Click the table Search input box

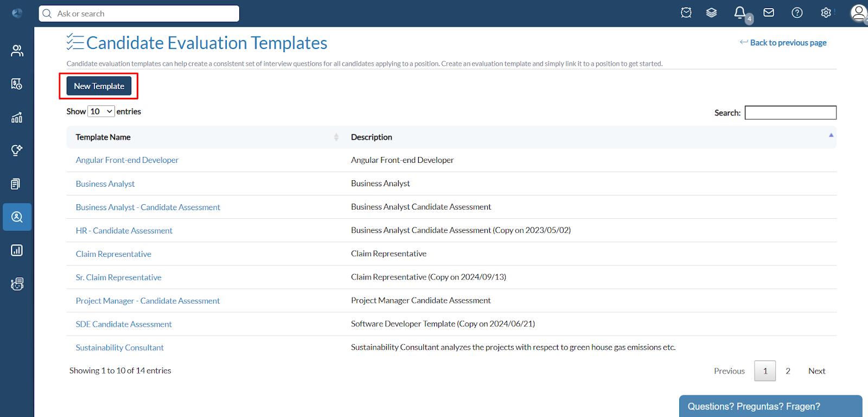(x=790, y=112)
